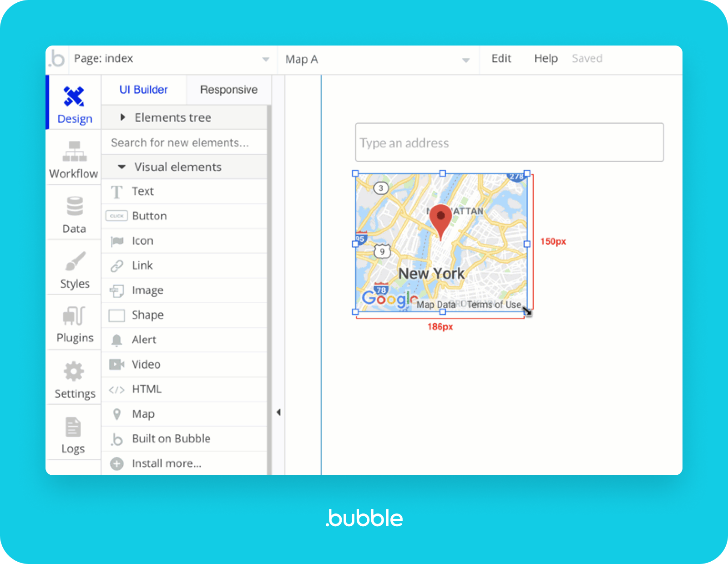The height and width of the screenshot is (564, 728).
Task: Click the Install more plus icon
Action: [117, 464]
